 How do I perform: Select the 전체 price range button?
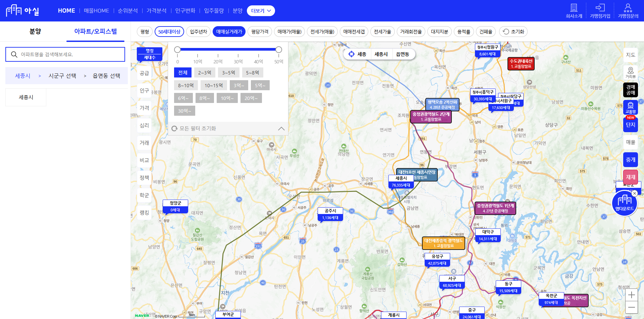point(183,72)
